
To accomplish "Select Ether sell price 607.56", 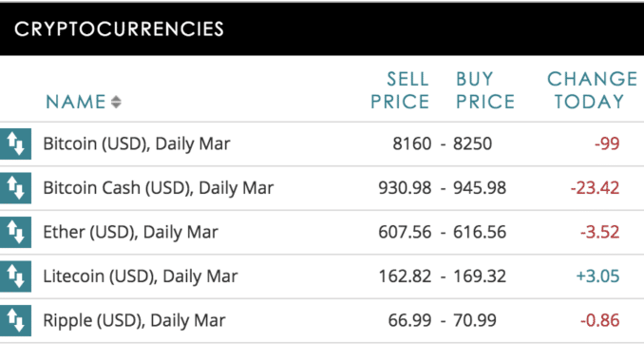I will click(x=405, y=232).
